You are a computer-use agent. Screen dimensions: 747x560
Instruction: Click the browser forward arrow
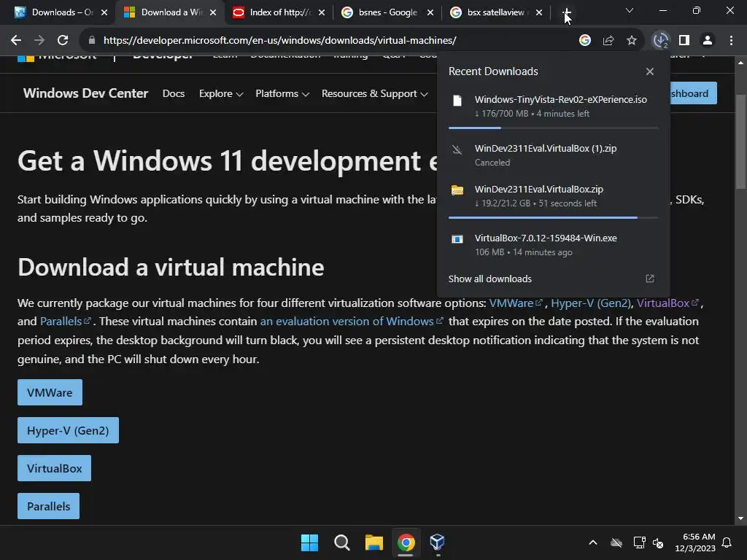pyautogui.click(x=39, y=41)
